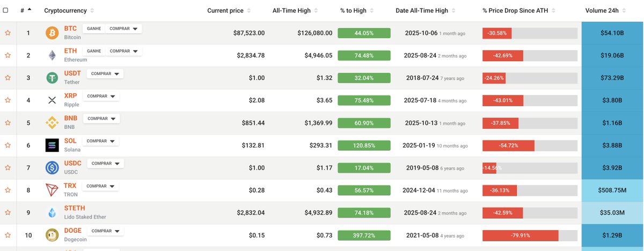Image resolution: width=644 pixels, height=251 pixels.
Task: Click the Dogecoin logo icon
Action: coord(52,235)
